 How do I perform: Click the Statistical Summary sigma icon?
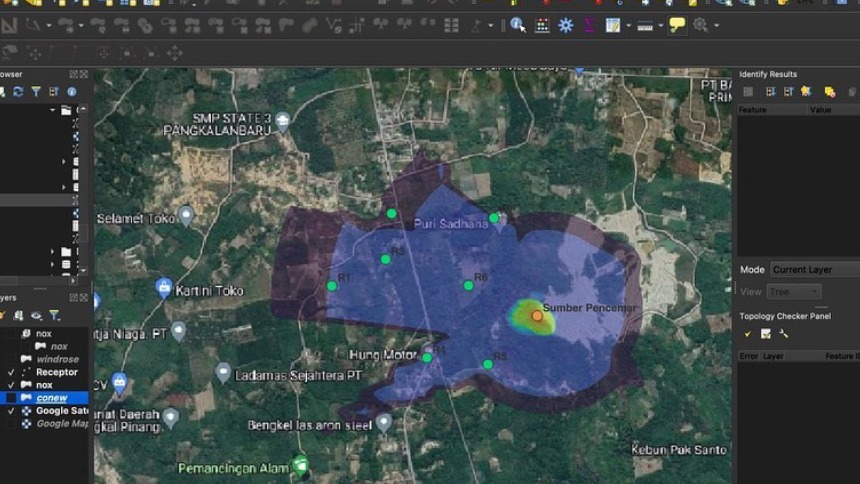589,25
